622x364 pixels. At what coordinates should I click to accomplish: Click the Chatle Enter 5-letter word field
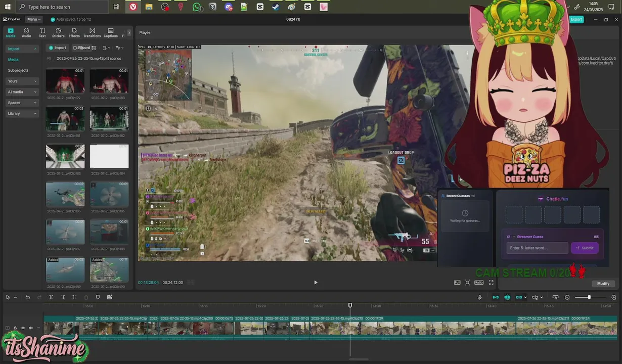tap(538, 248)
